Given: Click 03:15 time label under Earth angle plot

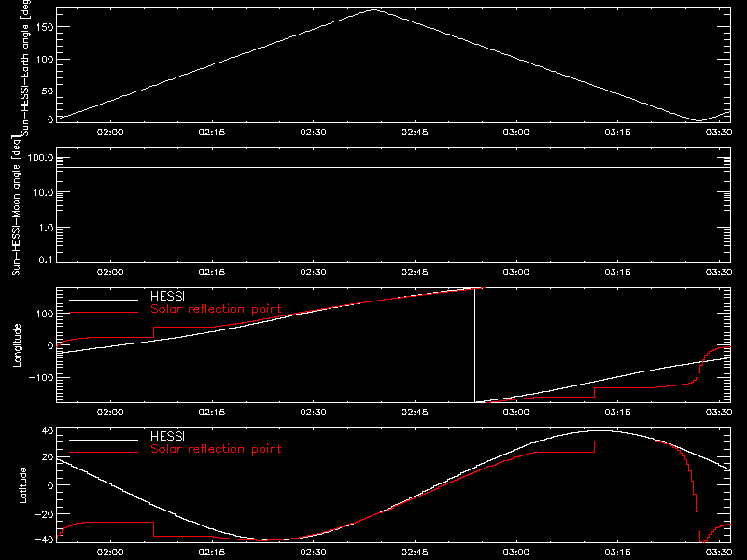Looking at the screenshot, I should pos(617,133).
